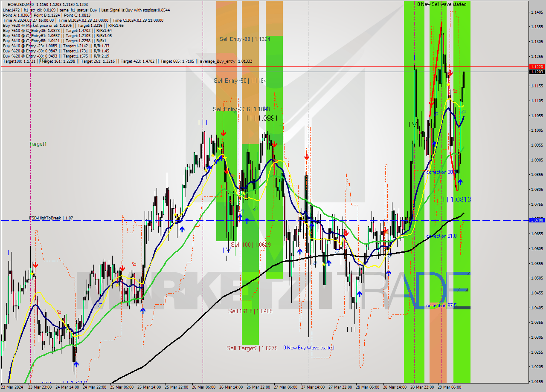
Task: Select the 'correction 87.5' label
Action: [x=441, y=306]
